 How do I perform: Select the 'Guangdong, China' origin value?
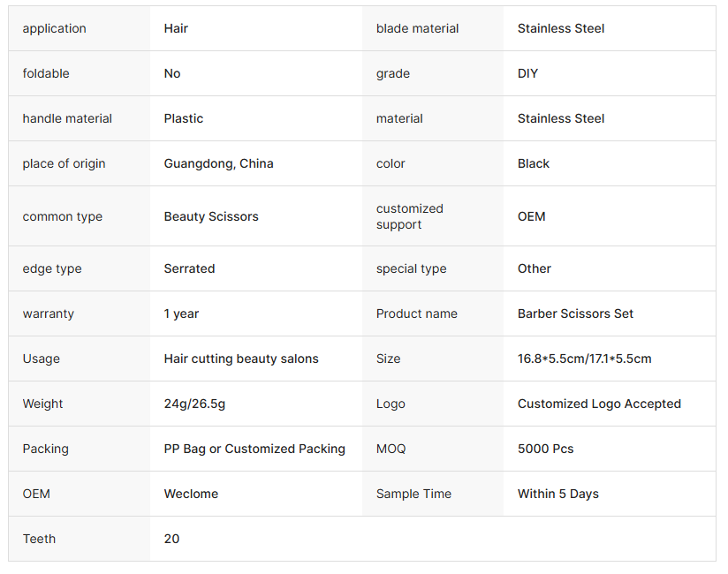pos(218,163)
